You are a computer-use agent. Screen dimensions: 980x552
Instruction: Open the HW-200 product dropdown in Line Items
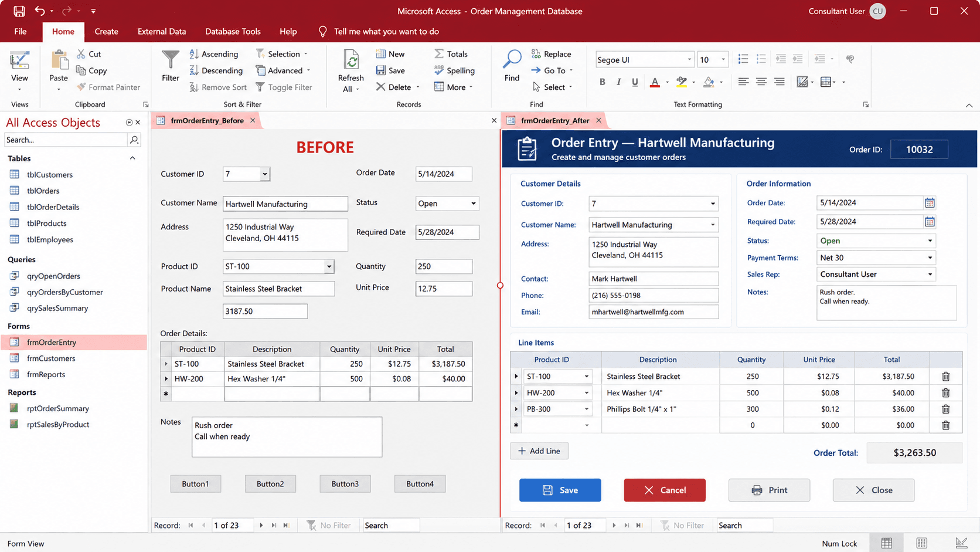[x=586, y=393]
